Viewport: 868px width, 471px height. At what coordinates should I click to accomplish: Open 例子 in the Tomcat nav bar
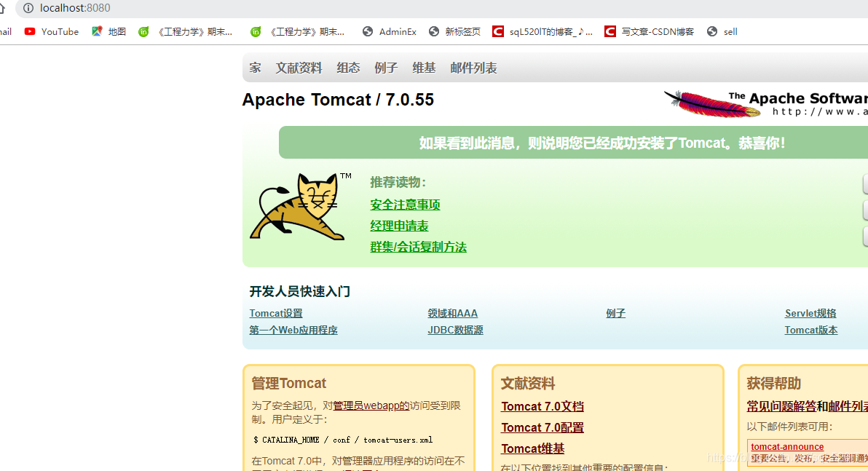[x=386, y=68]
